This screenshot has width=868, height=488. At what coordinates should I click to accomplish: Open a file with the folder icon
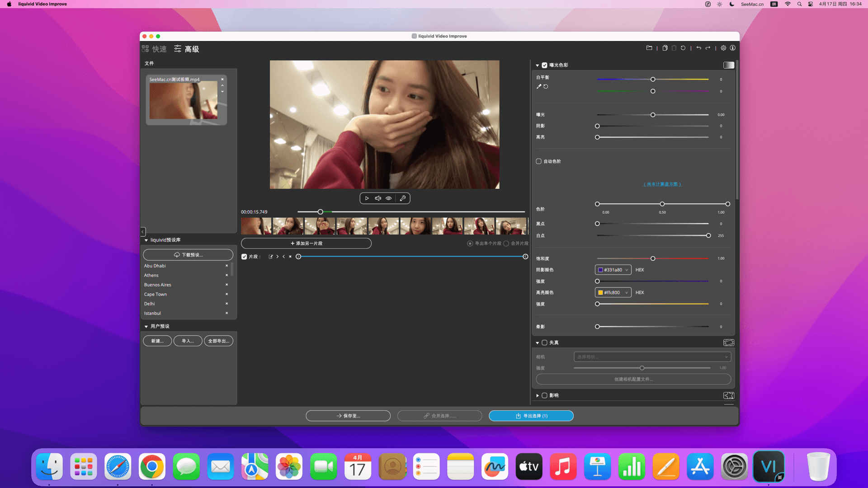click(x=649, y=48)
